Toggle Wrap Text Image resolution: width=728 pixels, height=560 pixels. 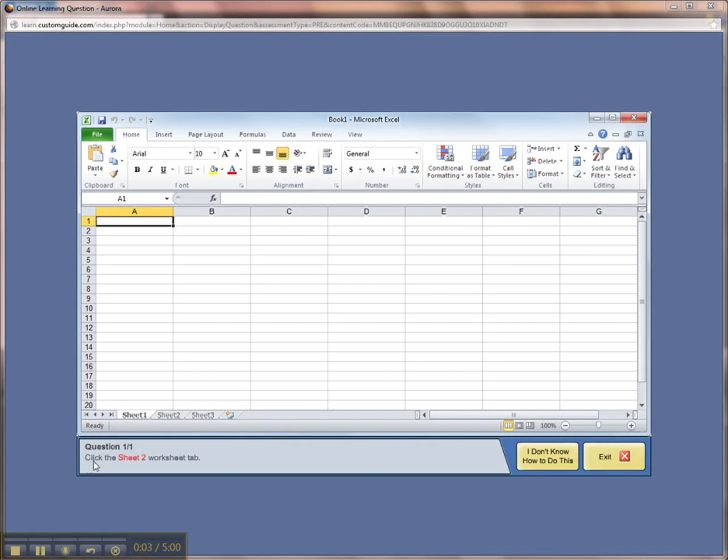(328, 153)
